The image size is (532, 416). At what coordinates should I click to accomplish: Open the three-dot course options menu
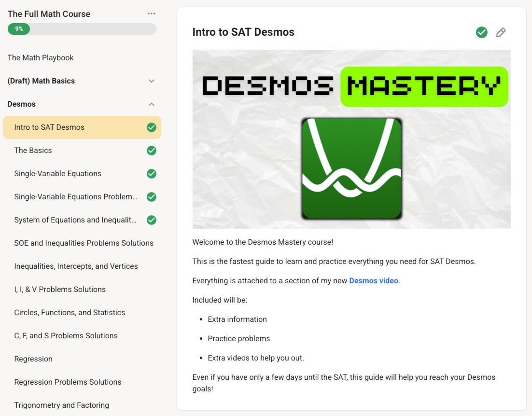(152, 14)
